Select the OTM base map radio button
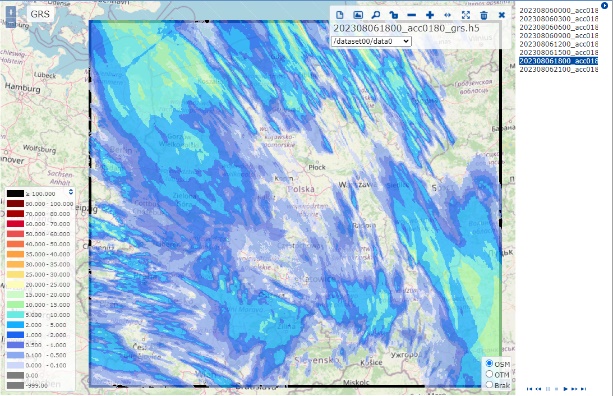The height and width of the screenshot is (396, 613). coord(489,374)
